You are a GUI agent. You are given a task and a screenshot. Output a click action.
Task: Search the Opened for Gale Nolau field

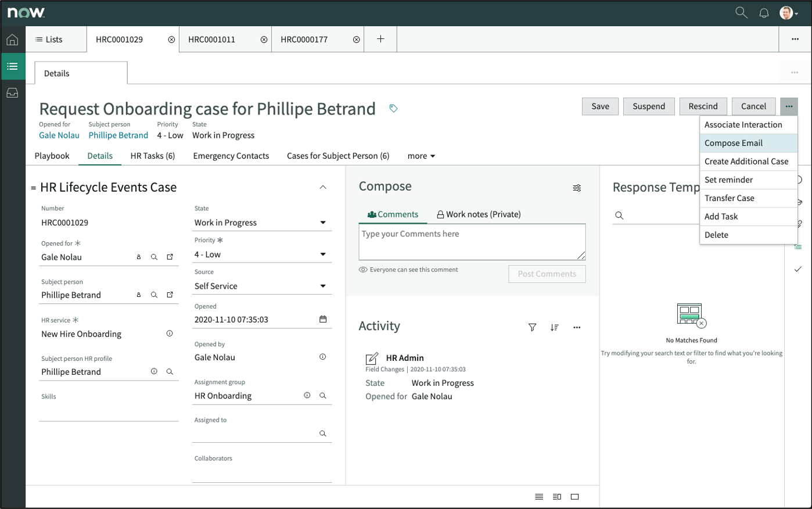[154, 257]
